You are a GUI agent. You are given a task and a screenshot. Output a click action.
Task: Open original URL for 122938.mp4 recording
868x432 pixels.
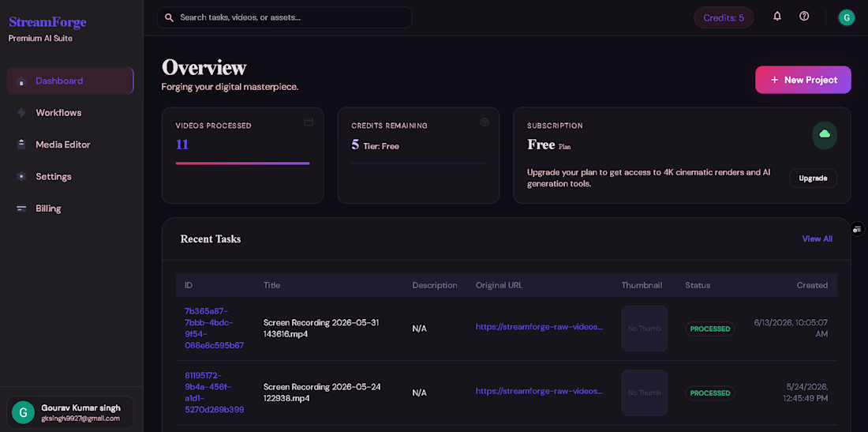(539, 391)
